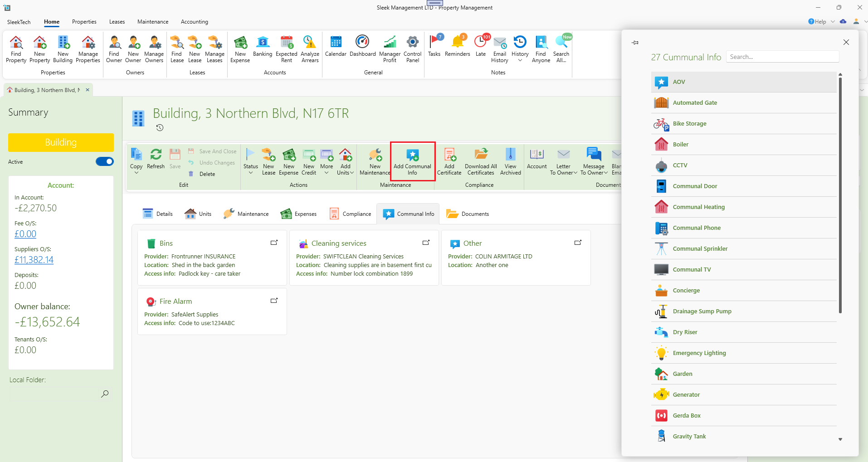This screenshot has width=868, height=462.
Task: Select Bike Storage communal info
Action: (744, 124)
